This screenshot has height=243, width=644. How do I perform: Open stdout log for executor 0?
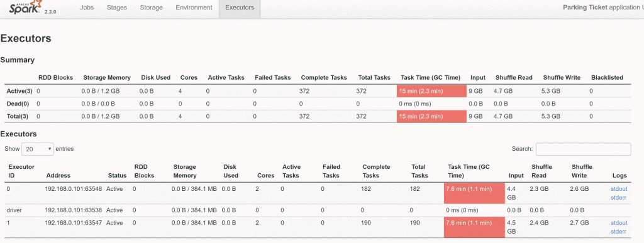619,190
